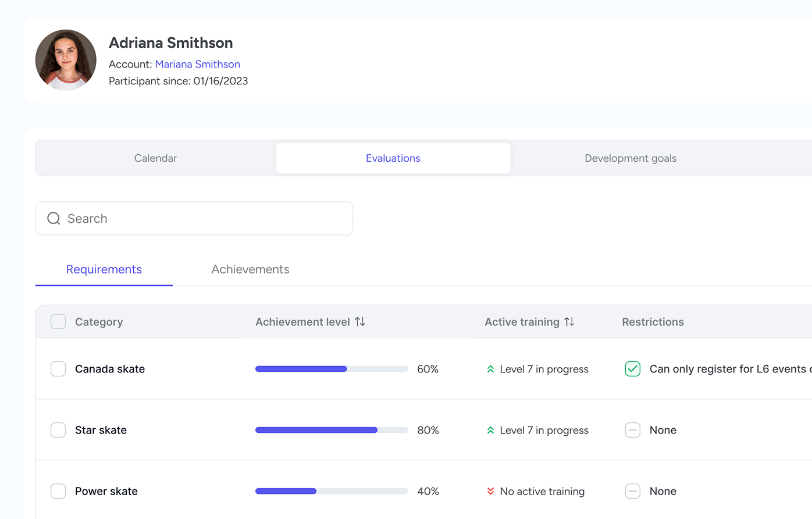
Task: Click the Adriana Smithson name heading
Action: 170,42
